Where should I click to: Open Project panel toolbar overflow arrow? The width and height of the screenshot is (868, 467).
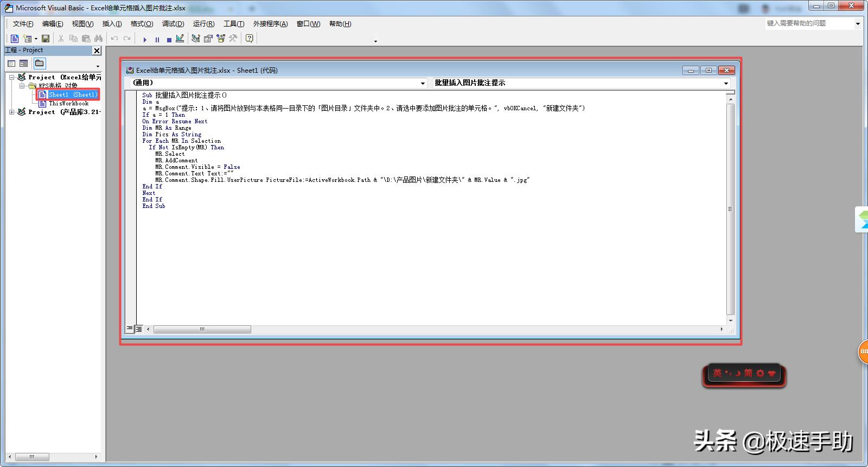click(x=98, y=66)
